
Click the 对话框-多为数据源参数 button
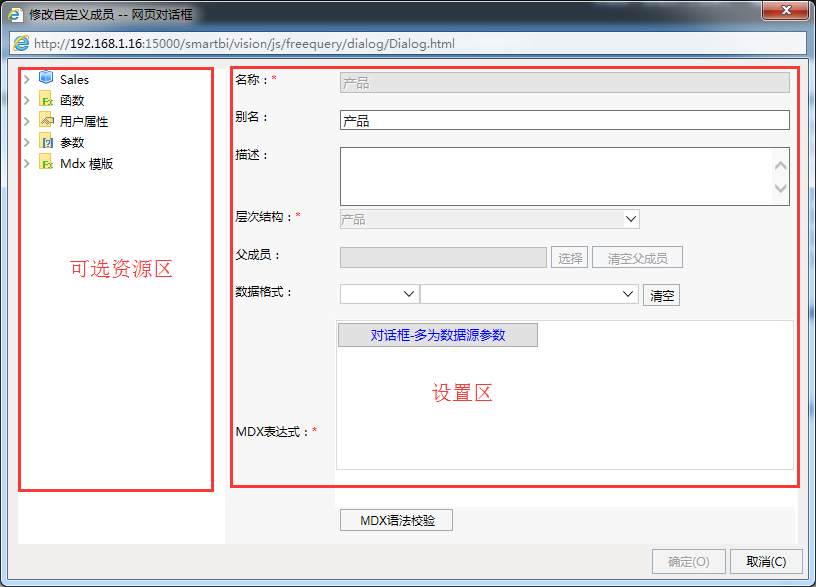tap(438, 335)
